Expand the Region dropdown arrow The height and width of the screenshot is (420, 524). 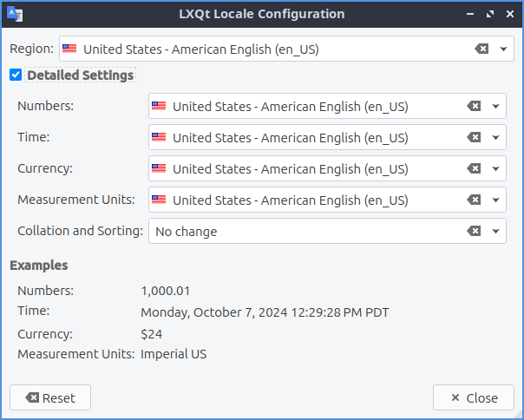(x=505, y=49)
